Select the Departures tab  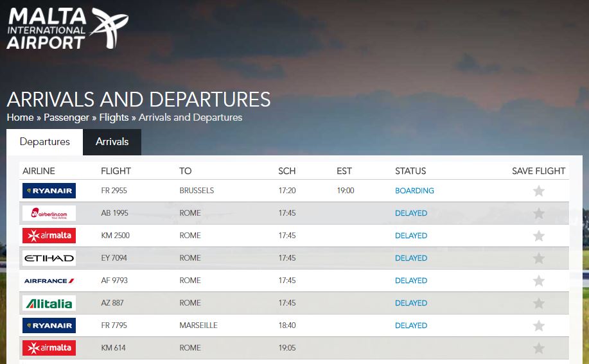pyautogui.click(x=45, y=142)
